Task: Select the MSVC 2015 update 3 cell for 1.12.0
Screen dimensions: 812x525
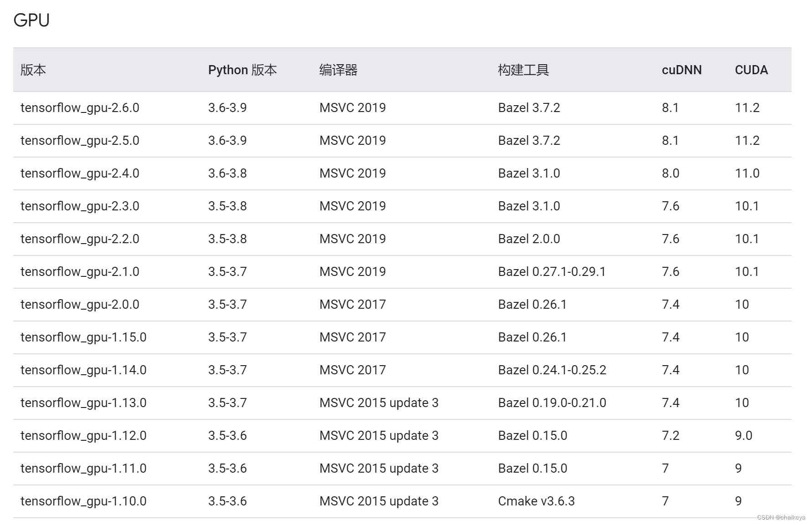Action: coord(379,435)
